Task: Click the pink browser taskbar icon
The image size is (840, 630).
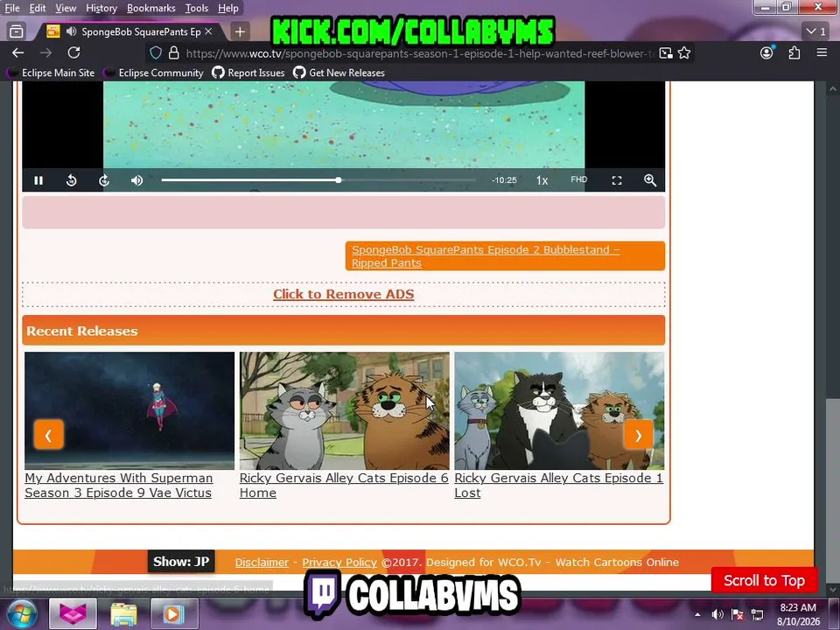Action: pyautogui.click(x=73, y=613)
